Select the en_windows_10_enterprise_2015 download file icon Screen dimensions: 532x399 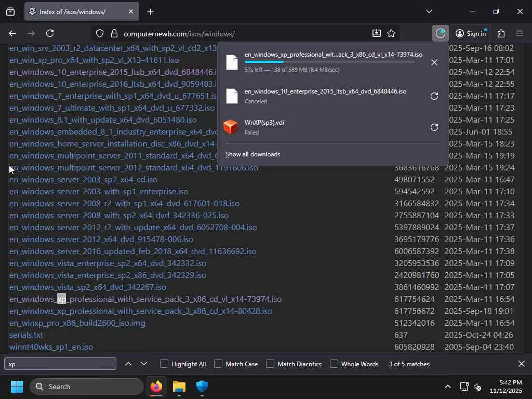[232, 96]
